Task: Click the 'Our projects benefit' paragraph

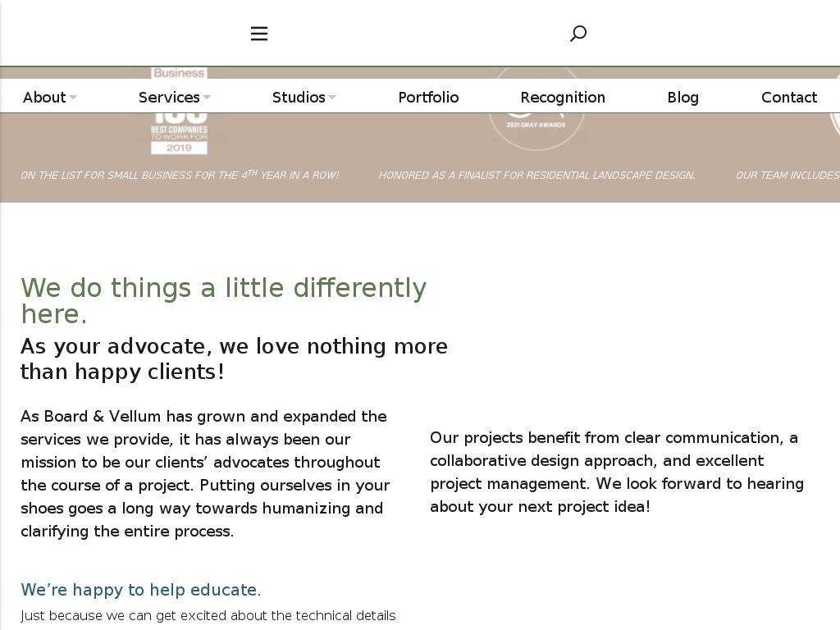Action: pyautogui.click(x=616, y=472)
